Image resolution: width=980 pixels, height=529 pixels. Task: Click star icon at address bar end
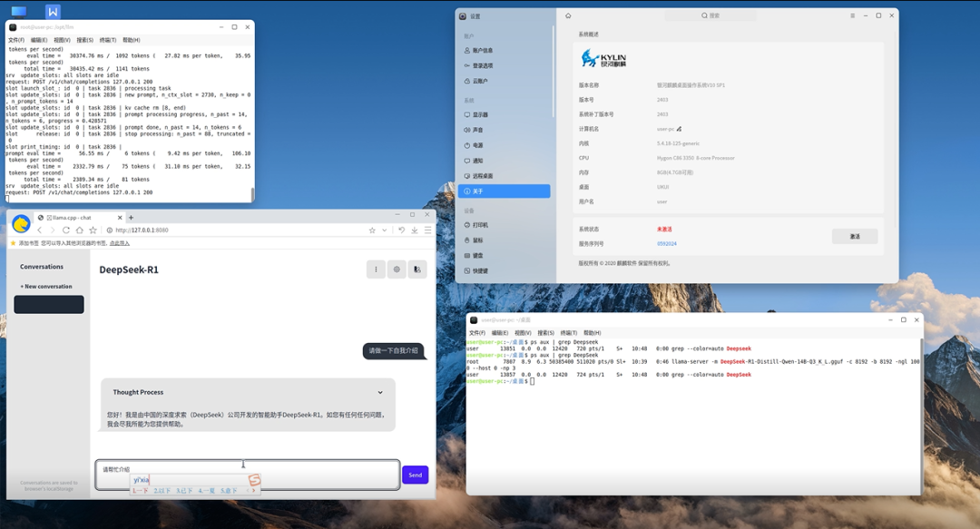[372, 230]
